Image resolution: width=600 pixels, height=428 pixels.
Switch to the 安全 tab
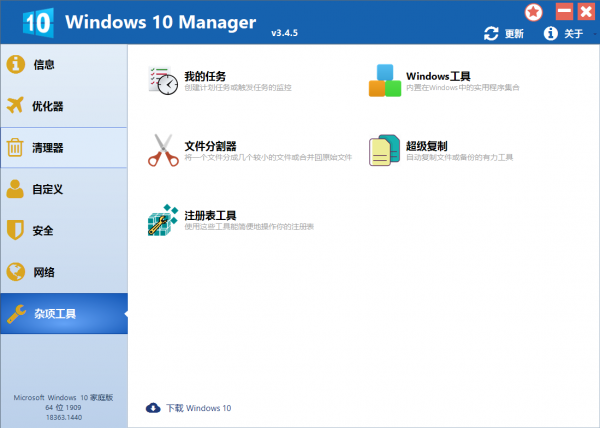click(64, 231)
